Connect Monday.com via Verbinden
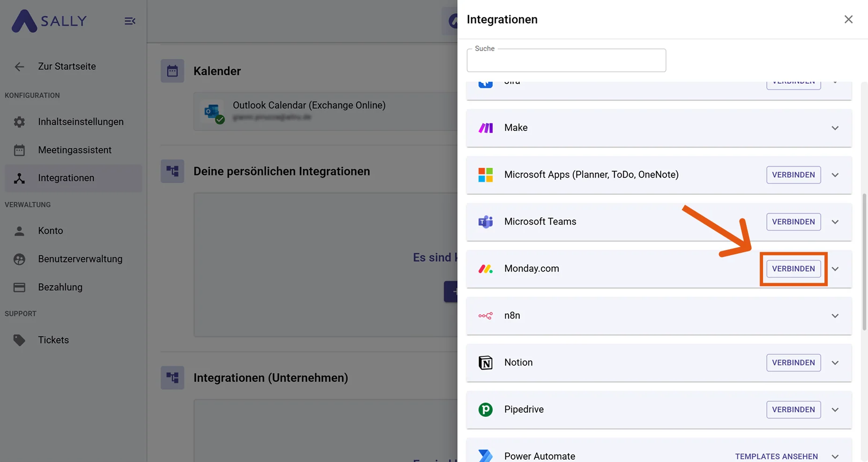 (793, 269)
